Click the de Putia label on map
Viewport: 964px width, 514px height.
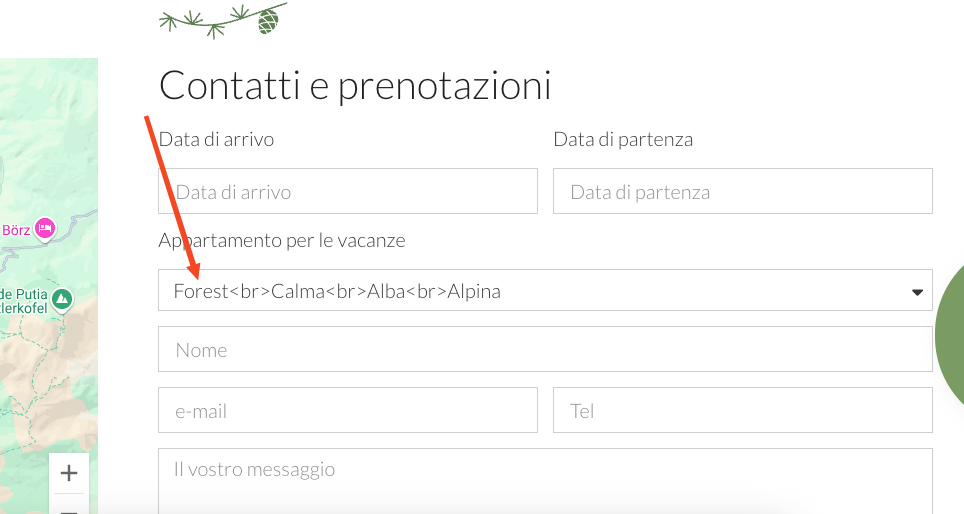point(23,295)
